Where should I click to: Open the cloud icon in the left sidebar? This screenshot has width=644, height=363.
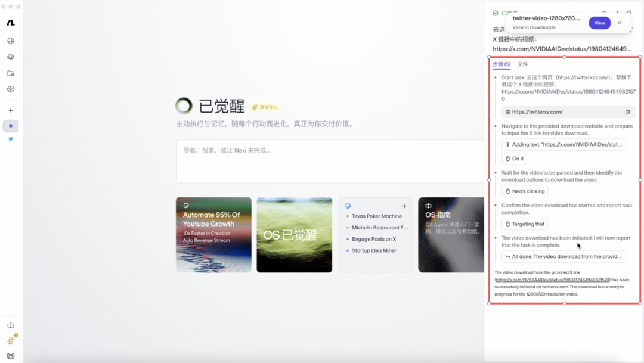click(11, 57)
